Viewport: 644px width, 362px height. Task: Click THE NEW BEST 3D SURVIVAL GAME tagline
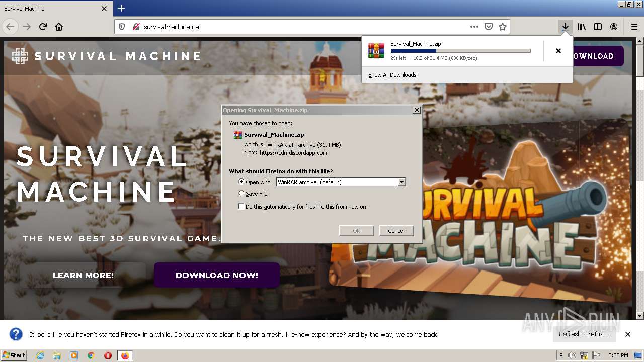[x=122, y=238]
